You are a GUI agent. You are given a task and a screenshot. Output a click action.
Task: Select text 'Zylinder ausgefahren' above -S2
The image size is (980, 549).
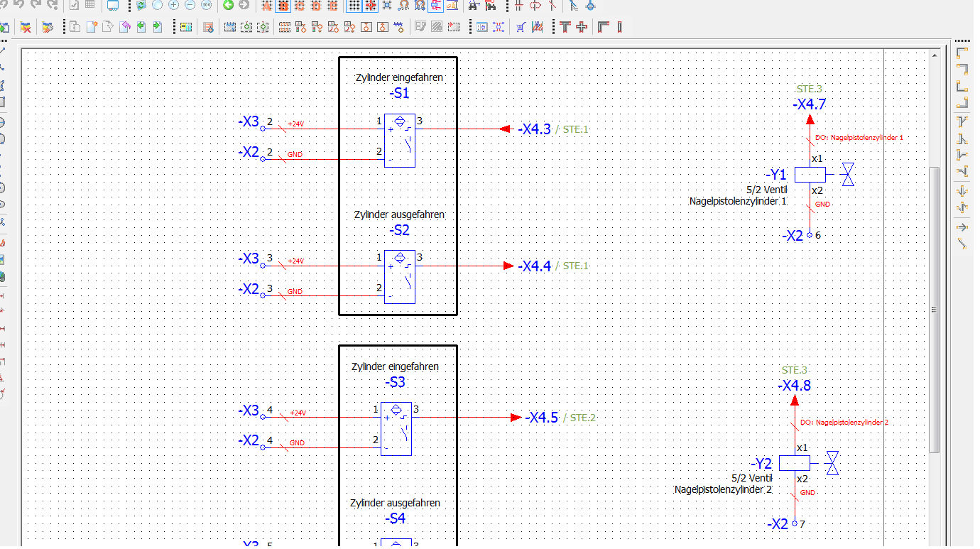point(400,214)
